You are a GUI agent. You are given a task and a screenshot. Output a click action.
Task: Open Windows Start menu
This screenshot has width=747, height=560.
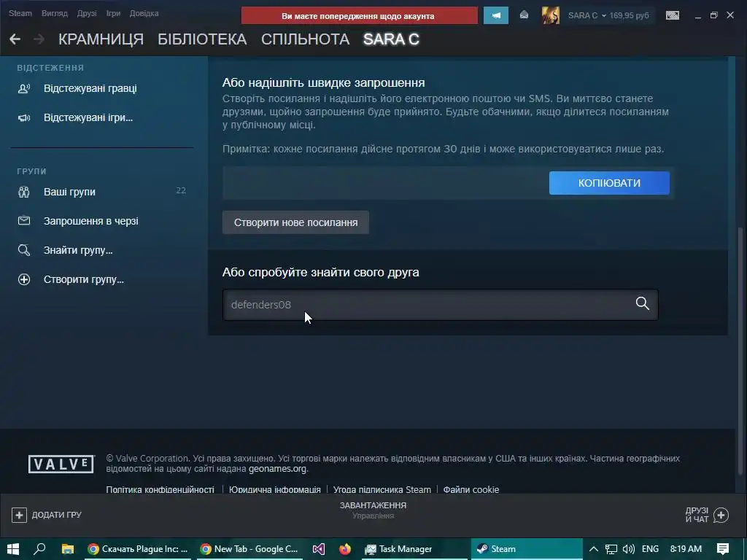[13, 549]
